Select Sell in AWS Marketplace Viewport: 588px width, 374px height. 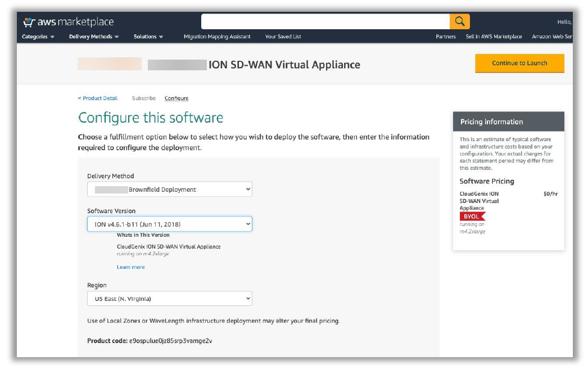click(494, 37)
